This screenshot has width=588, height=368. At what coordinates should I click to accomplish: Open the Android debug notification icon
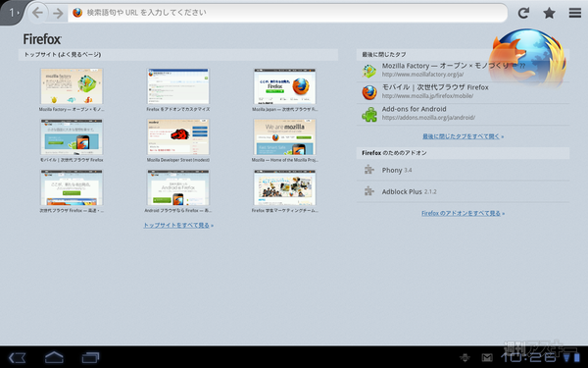coord(465,357)
